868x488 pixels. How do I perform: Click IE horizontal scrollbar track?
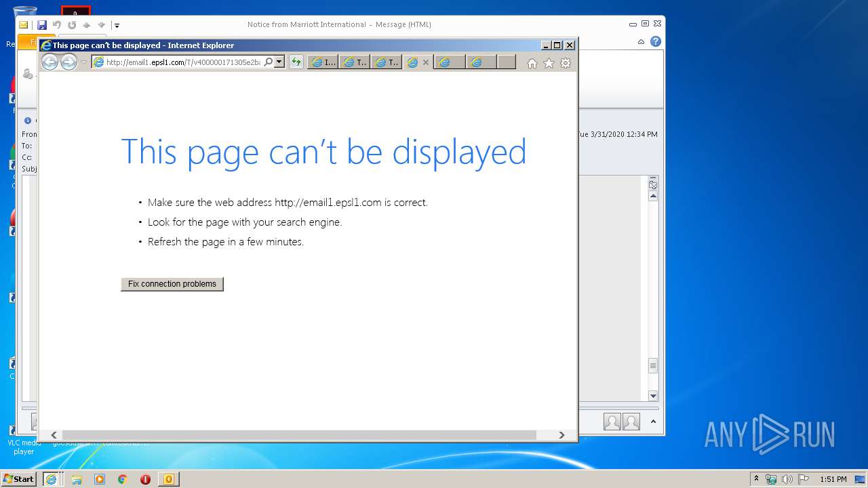tap(299, 435)
